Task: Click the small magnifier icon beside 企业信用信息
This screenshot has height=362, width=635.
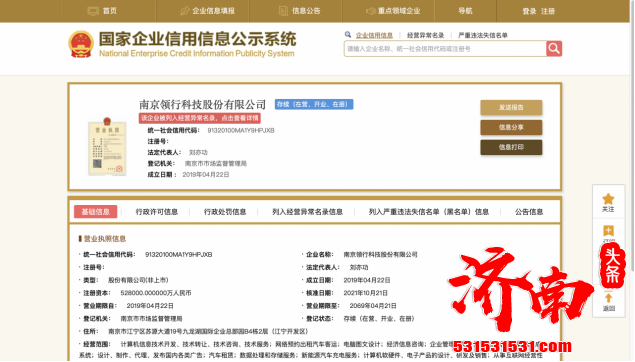Action: (348, 35)
